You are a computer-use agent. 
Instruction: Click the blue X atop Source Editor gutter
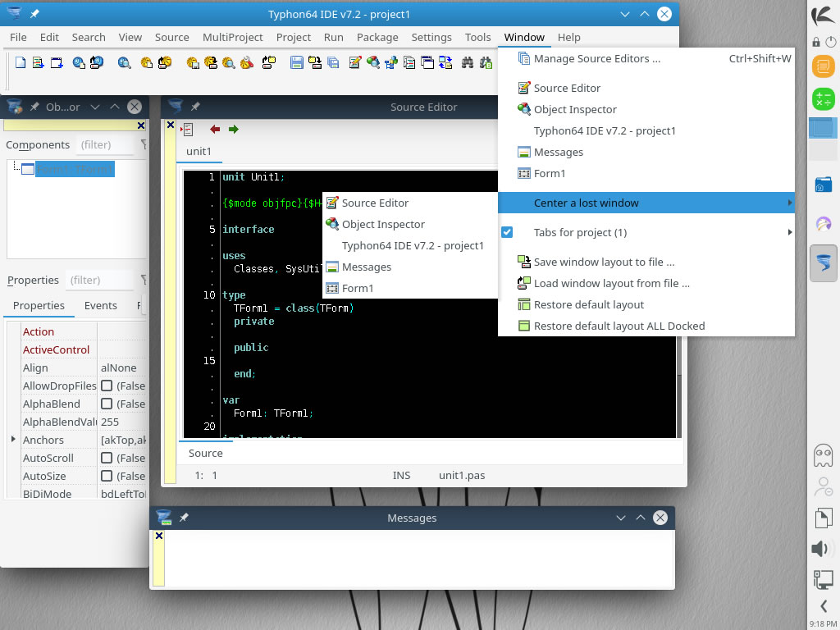click(x=171, y=125)
